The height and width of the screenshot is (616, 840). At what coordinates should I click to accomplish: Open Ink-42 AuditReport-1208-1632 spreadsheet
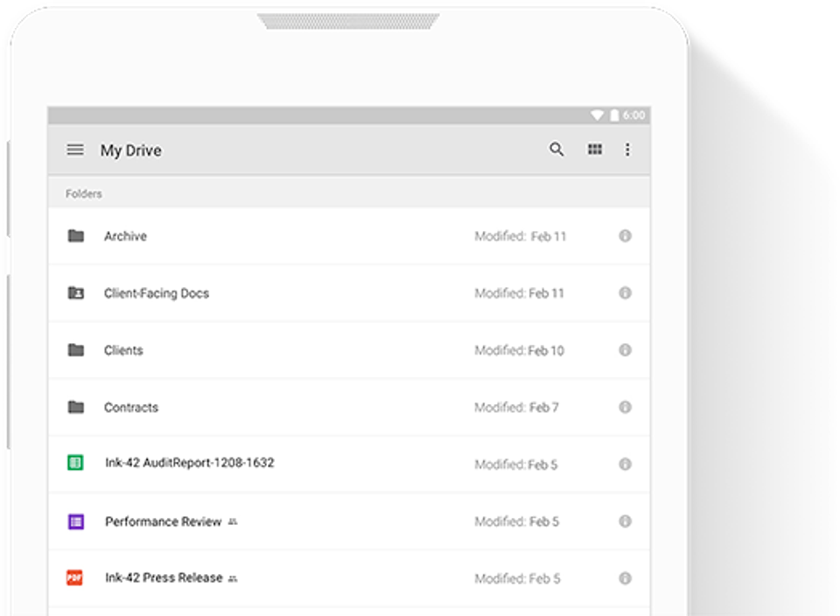coord(189,463)
